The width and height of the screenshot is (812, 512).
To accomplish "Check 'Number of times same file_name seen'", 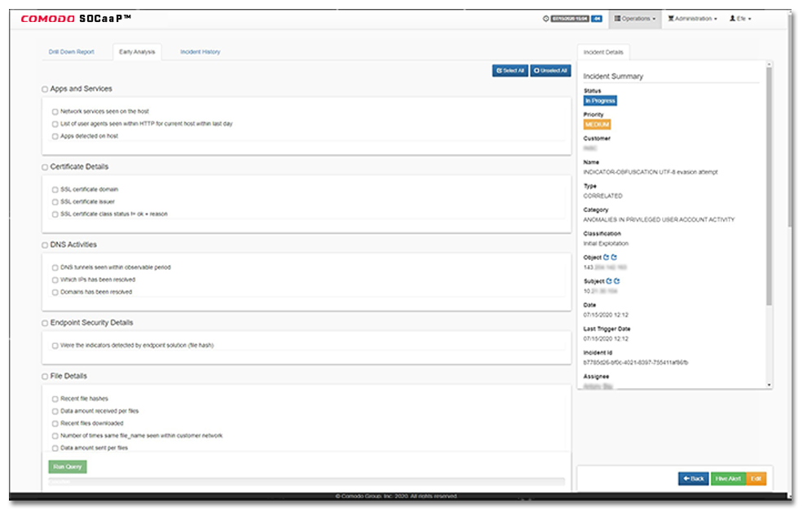I will (55, 436).
